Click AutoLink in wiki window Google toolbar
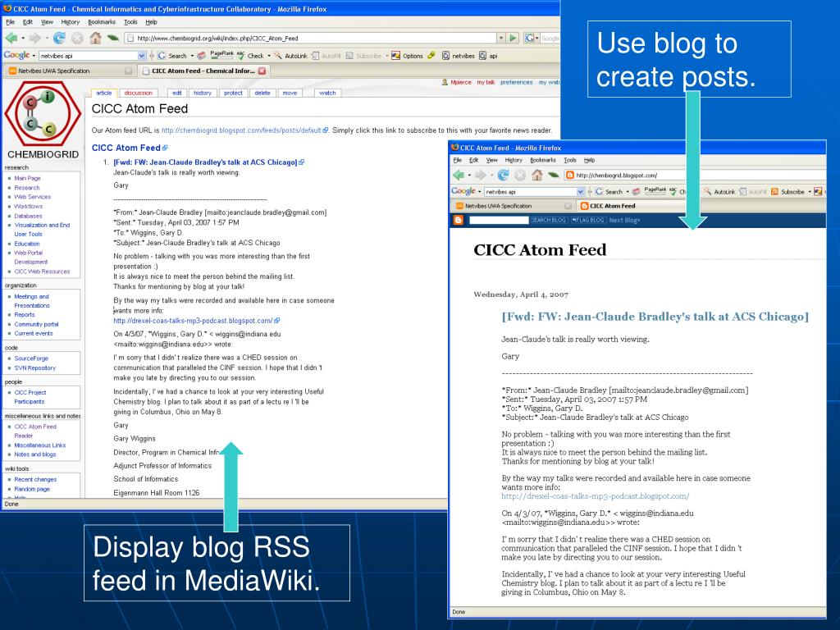840x630 pixels. [291, 56]
